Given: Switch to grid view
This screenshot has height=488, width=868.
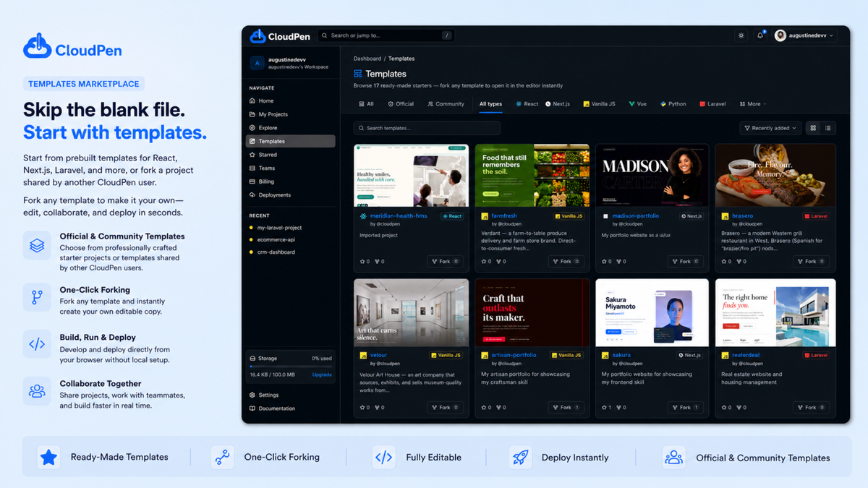Looking at the screenshot, I should pyautogui.click(x=813, y=128).
